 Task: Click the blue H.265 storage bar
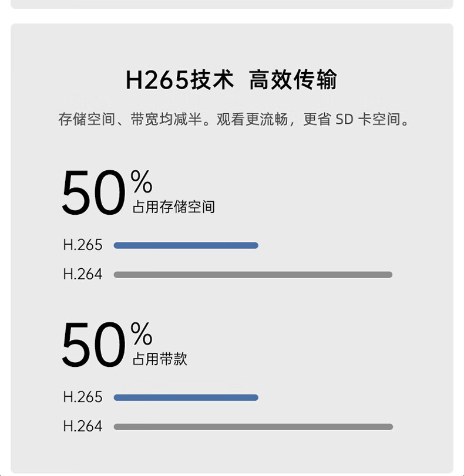point(186,245)
